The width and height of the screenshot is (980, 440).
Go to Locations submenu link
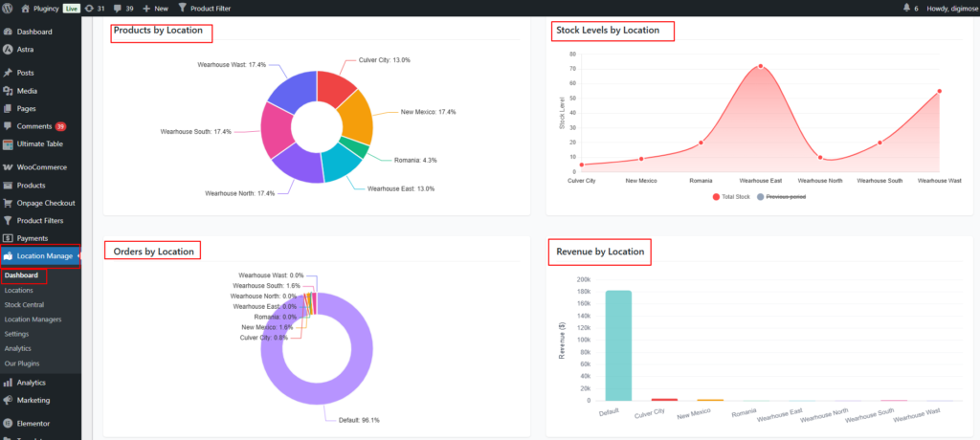point(18,290)
